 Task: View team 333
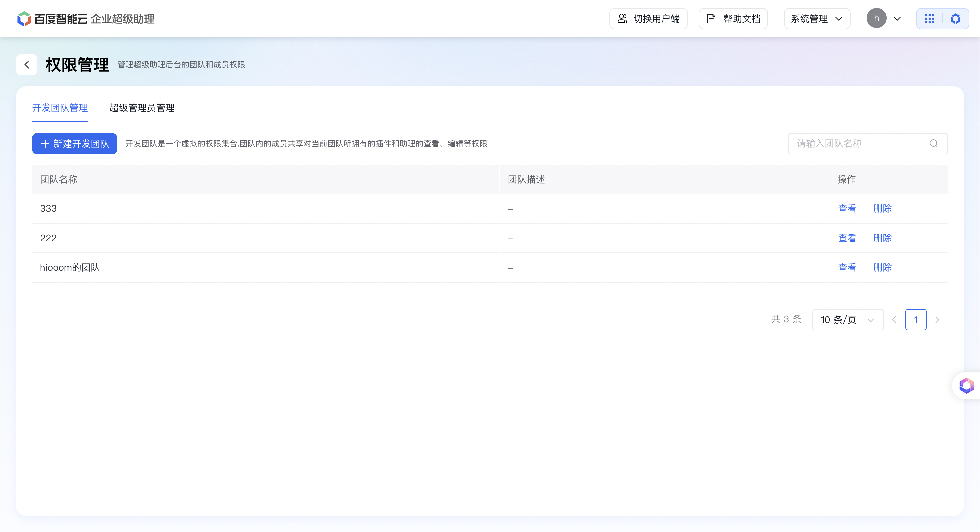point(847,209)
